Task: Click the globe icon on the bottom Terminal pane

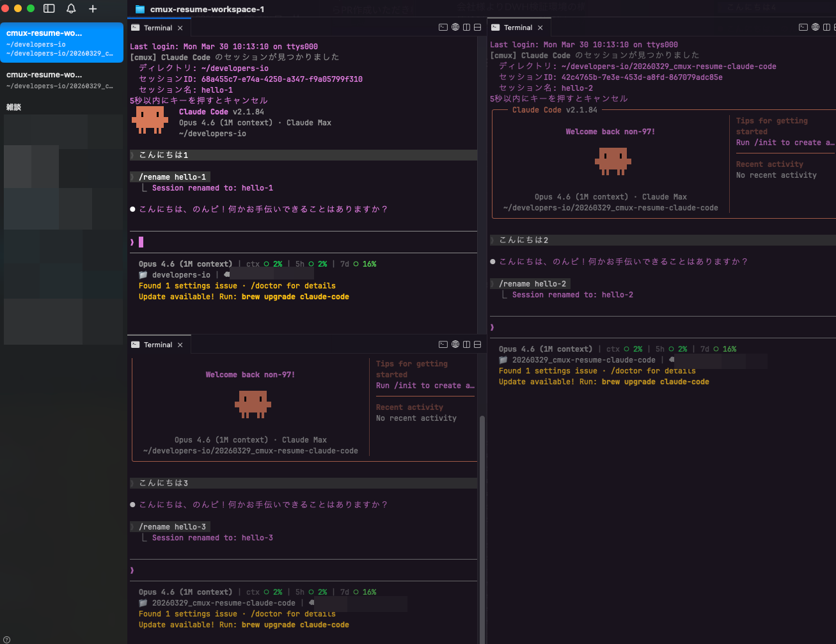Action: 455,344
